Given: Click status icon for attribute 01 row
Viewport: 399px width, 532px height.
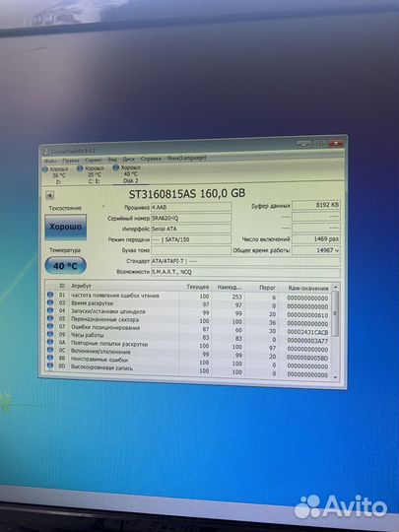Looking at the screenshot, I should click(50, 295).
